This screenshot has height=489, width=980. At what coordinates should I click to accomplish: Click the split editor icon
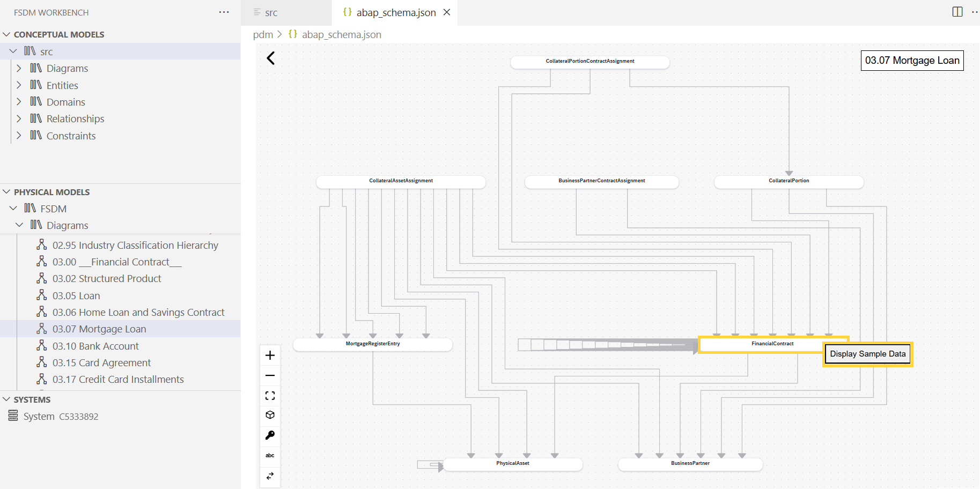click(957, 12)
